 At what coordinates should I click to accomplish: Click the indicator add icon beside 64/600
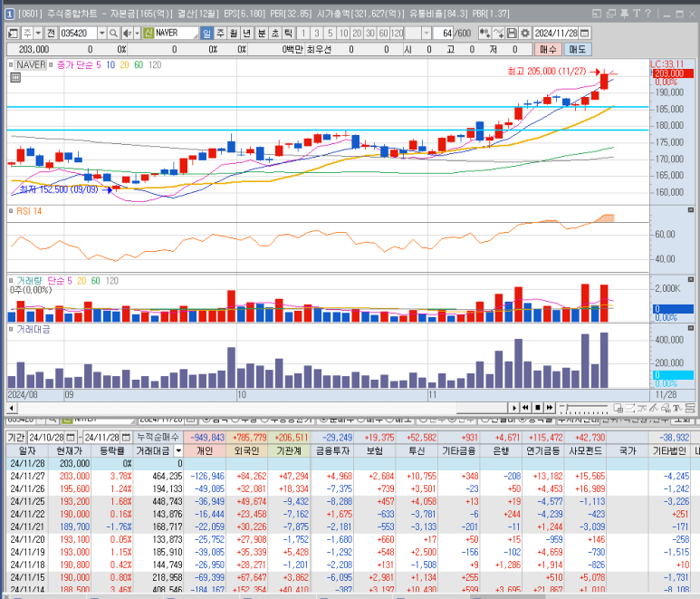(x=484, y=33)
